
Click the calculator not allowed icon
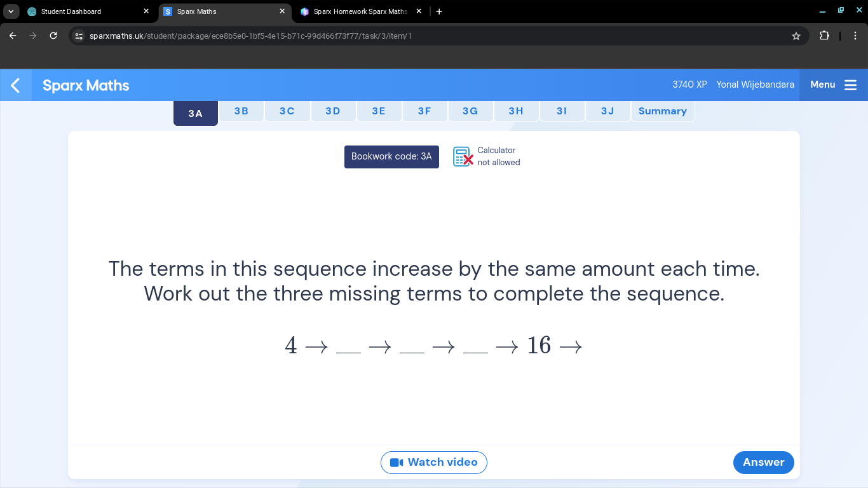462,156
